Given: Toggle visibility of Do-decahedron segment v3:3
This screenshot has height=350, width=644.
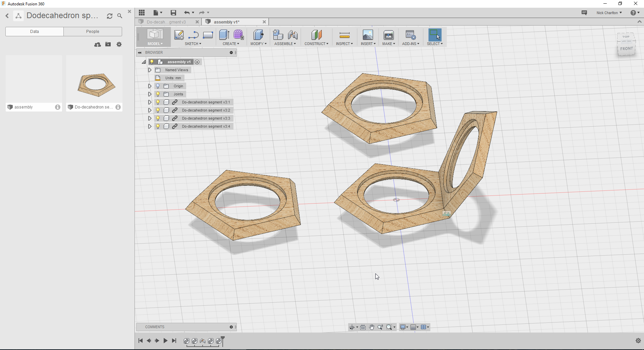Looking at the screenshot, I should (x=158, y=118).
